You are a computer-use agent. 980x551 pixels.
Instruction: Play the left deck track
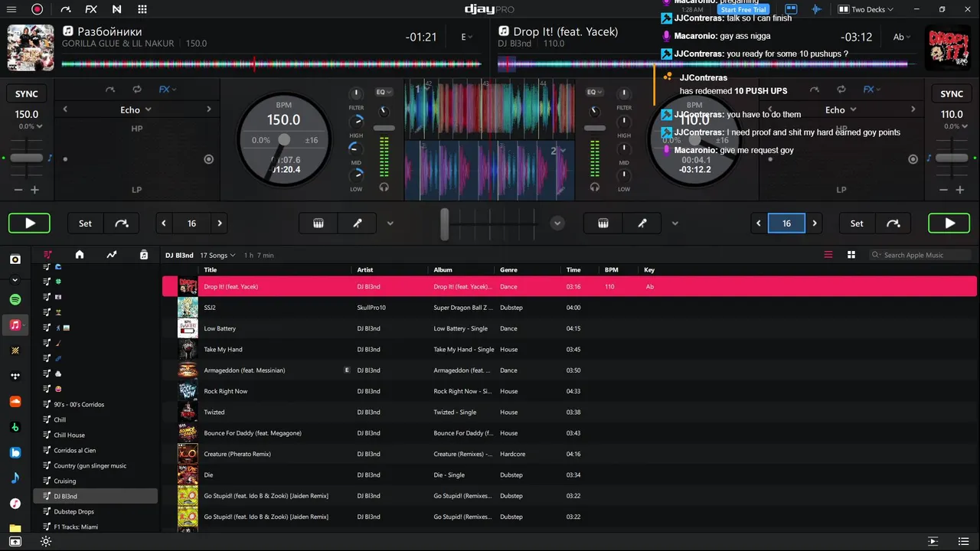[x=29, y=223]
